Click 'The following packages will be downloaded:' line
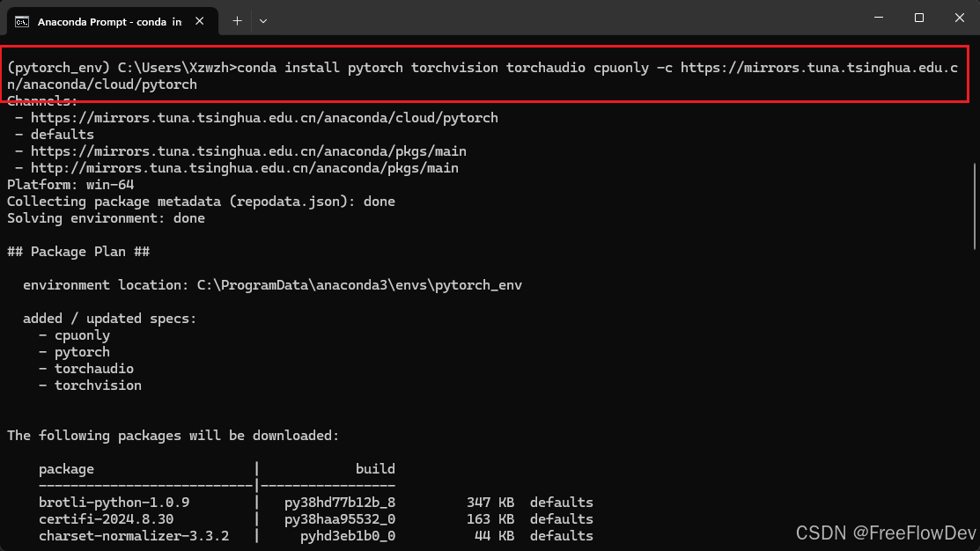 pos(173,436)
